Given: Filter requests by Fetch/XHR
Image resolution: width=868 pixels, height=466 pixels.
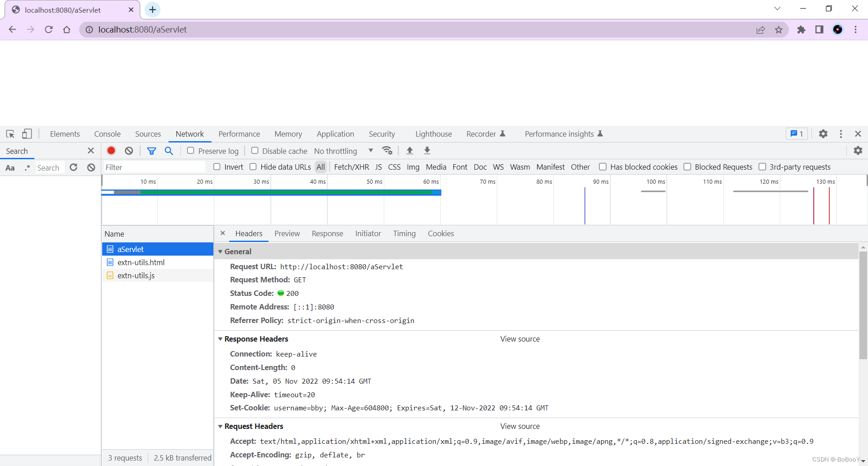Looking at the screenshot, I should [351, 167].
